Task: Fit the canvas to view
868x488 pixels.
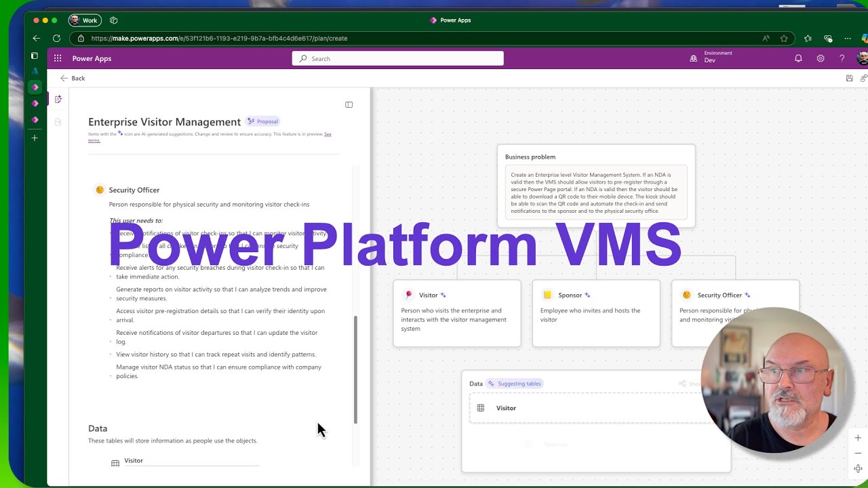Action: pos(858,468)
